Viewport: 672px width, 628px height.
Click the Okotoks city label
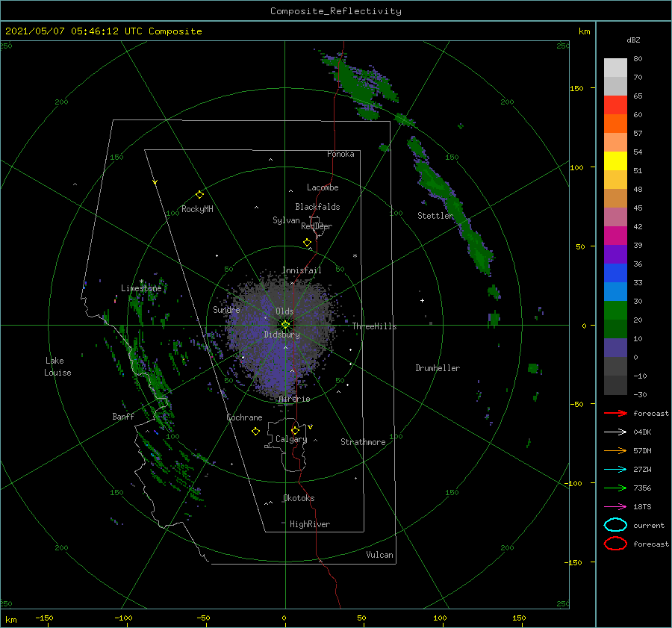click(299, 498)
